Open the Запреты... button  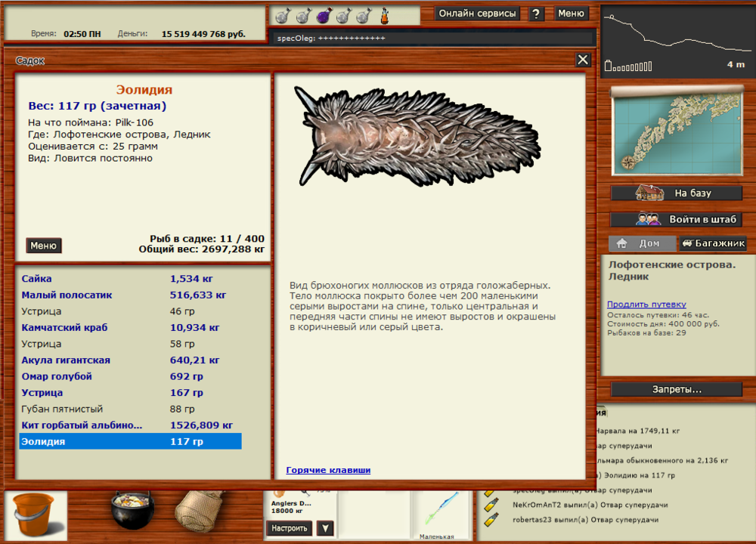point(677,389)
